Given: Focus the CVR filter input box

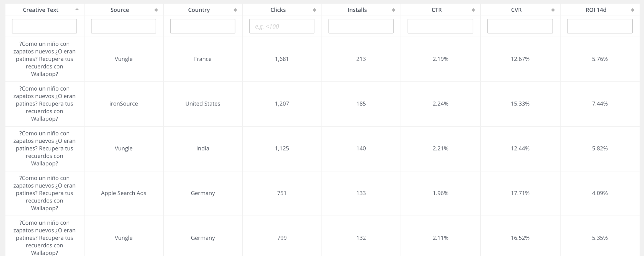Looking at the screenshot, I should pyautogui.click(x=520, y=26).
